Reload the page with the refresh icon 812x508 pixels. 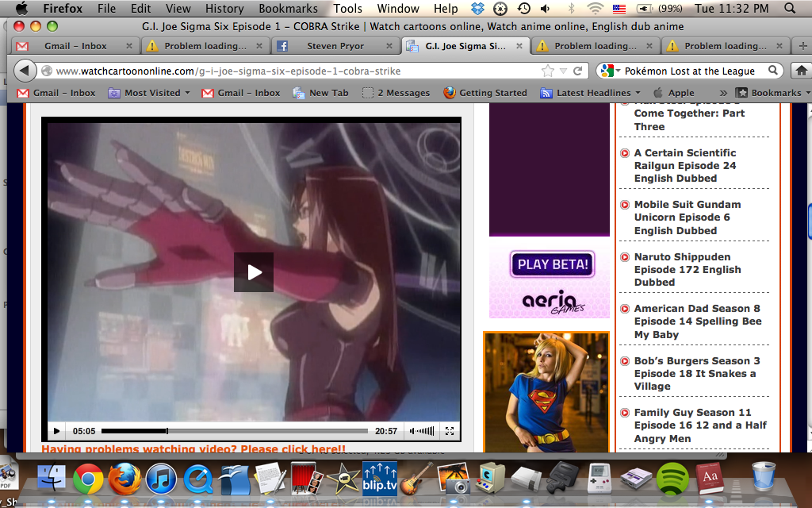(578, 71)
